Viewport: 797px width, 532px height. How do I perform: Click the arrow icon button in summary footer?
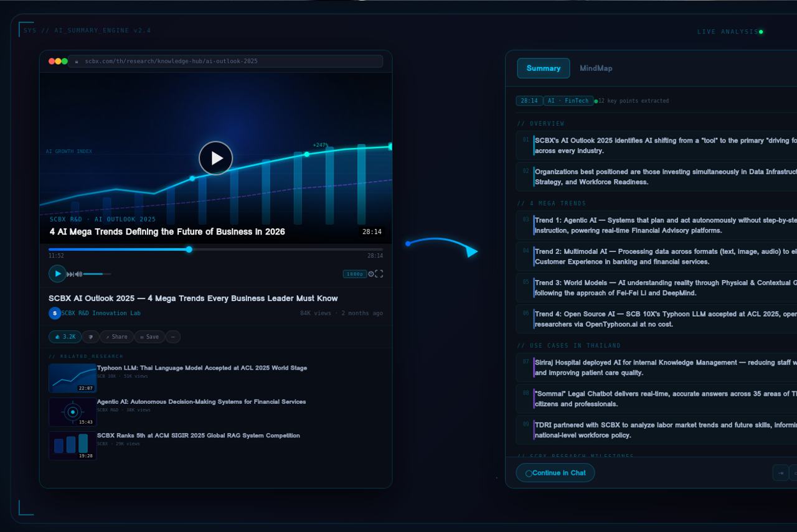pos(780,473)
